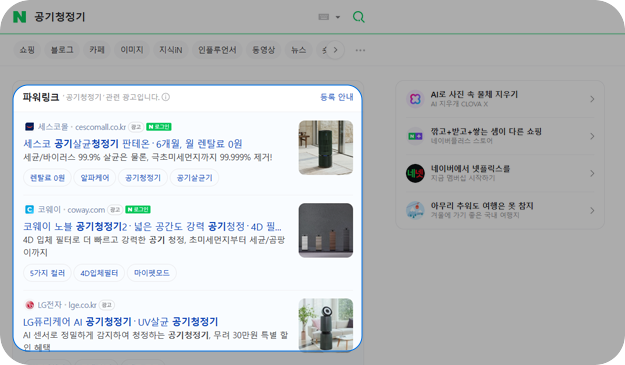Open the 코웨이 purifier lineup thumbnail
Viewport: 625px width, 365px height.
326,230
